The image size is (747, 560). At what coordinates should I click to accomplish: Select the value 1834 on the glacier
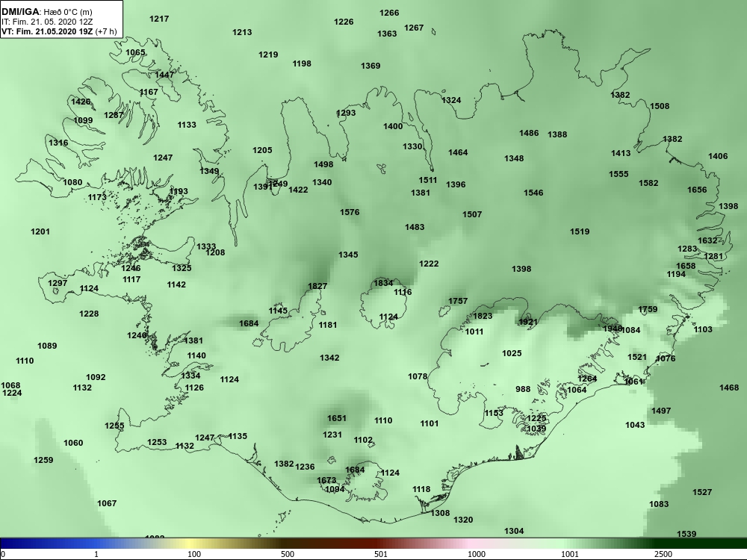coord(383,283)
